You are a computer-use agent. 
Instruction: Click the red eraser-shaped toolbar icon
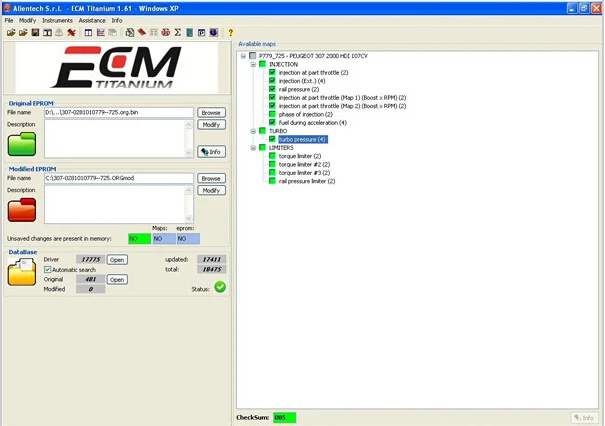[x=142, y=32]
